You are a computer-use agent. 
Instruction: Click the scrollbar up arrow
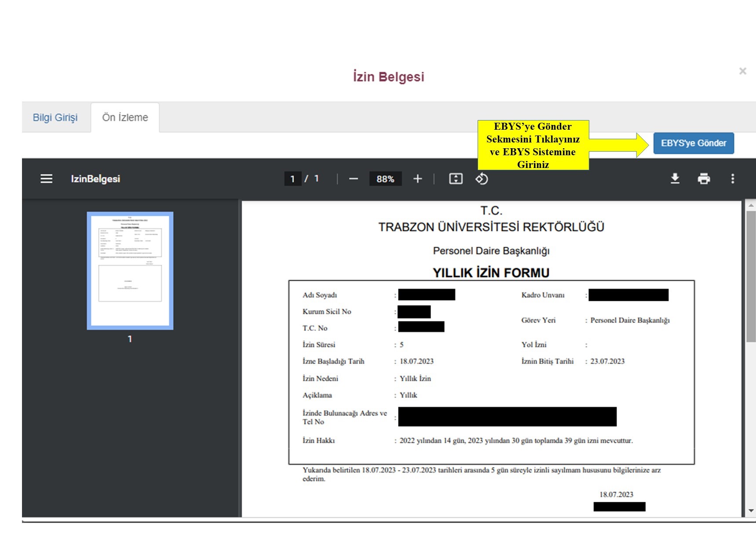click(x=751, y=205)
